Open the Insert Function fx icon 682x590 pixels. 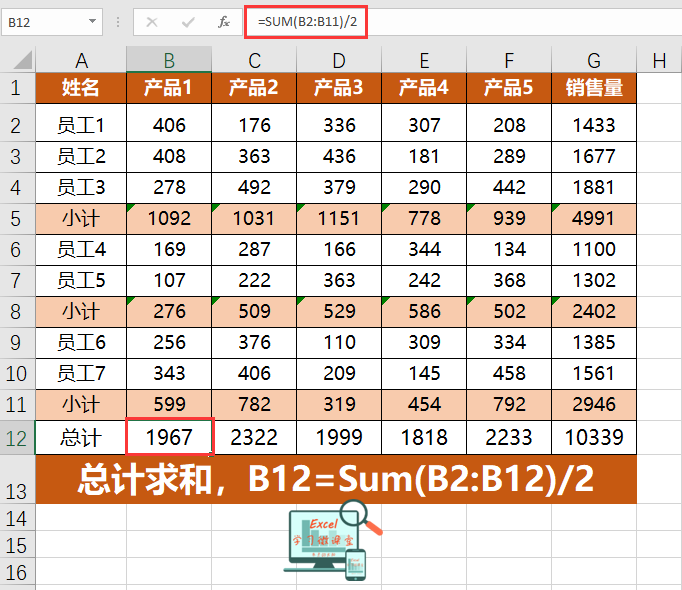tap(224, 22)
